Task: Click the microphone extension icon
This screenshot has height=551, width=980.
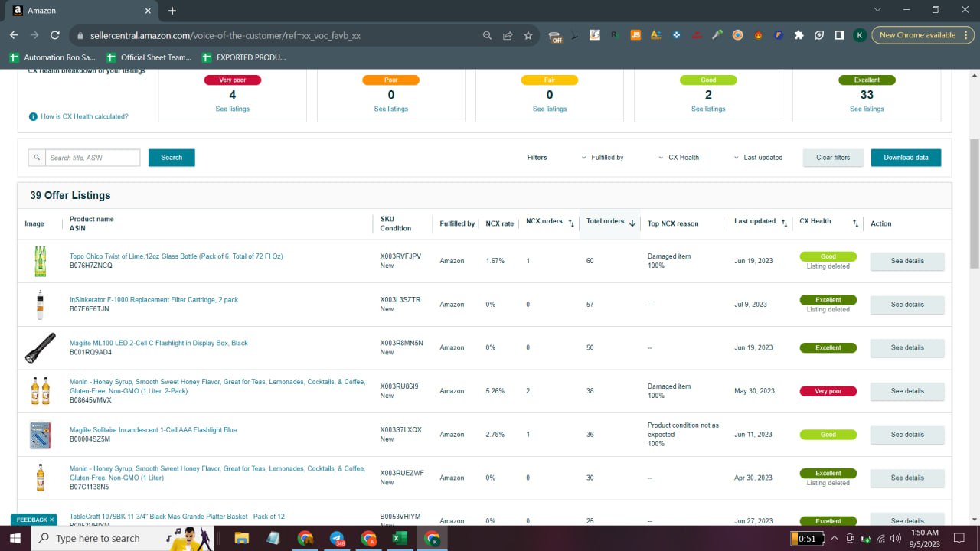Action: coord(717,35)
